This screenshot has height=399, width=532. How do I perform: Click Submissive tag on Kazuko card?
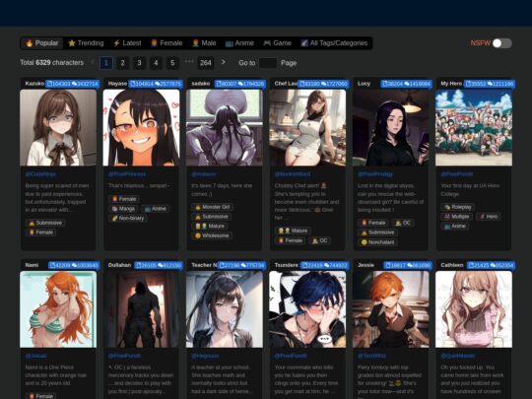click(x=45, y=223)
